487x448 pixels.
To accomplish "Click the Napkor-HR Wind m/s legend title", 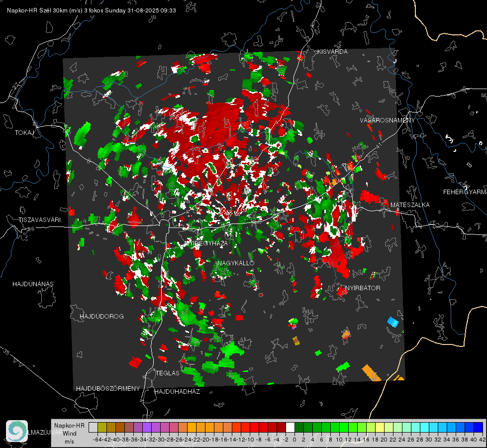I will 69,433.
